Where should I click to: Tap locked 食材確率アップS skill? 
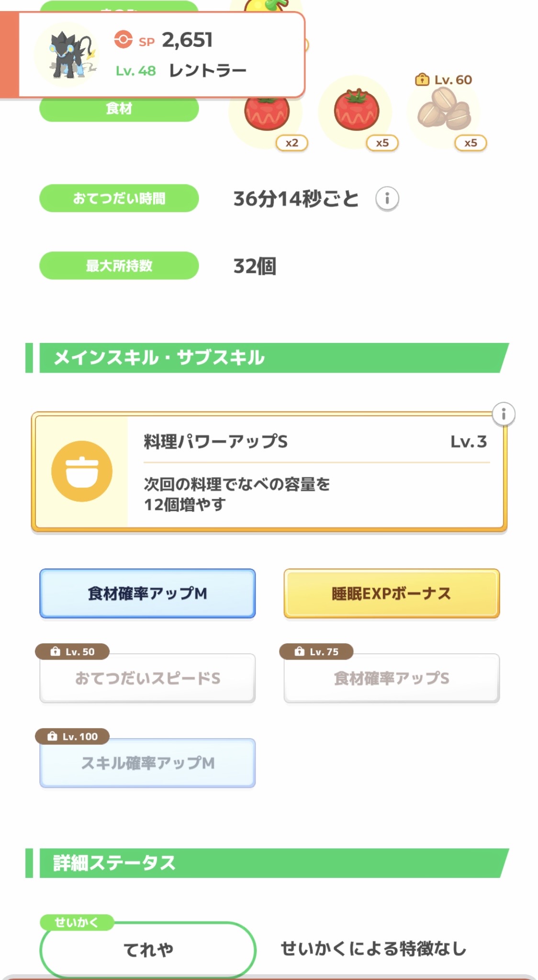[392, 678]
